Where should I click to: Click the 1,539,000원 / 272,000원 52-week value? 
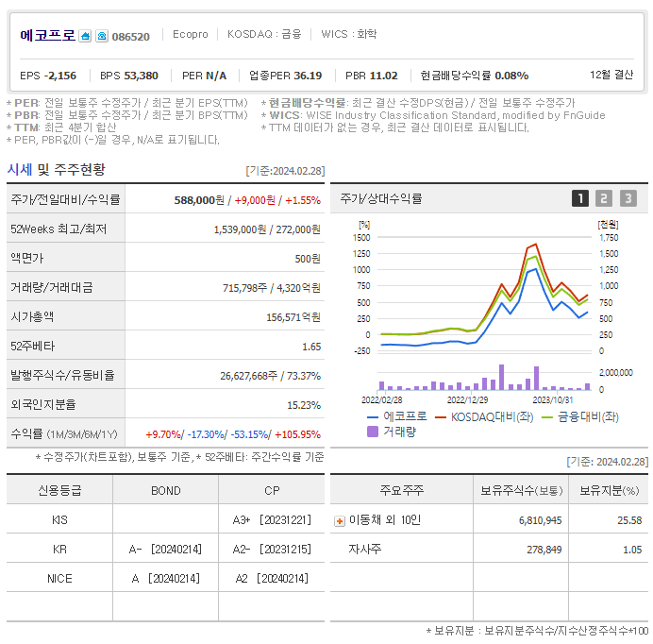click(267, 229)
